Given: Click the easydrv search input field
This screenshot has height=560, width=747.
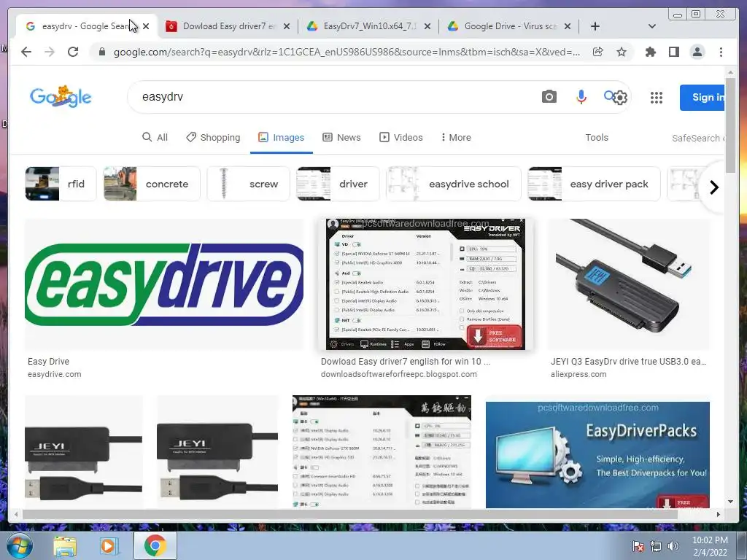Looking at the screenshot, I should coord(333,97).
